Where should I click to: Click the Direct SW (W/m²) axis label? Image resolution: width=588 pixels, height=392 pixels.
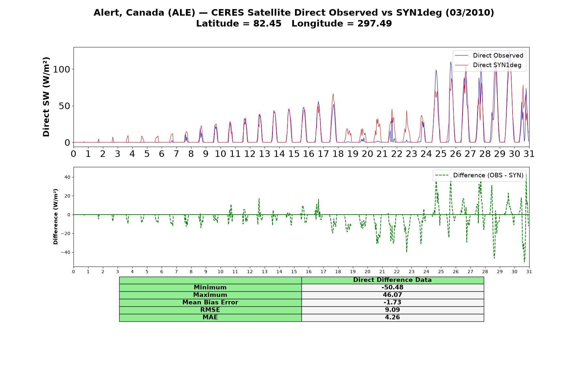(x=46, y=97)
